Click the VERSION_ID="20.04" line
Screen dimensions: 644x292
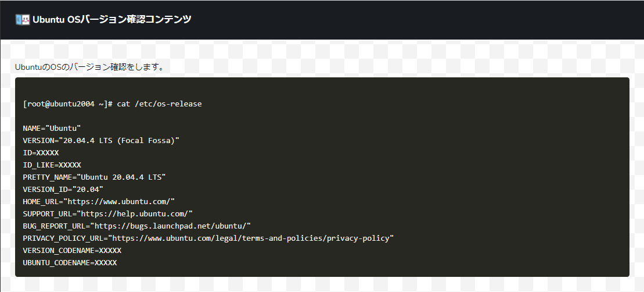tap(63, 189)
